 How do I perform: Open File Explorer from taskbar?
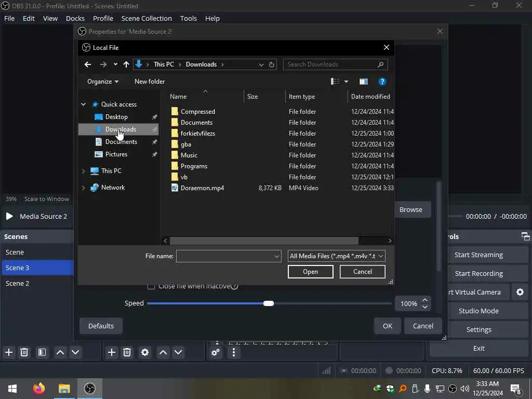[x=64, y=388]
